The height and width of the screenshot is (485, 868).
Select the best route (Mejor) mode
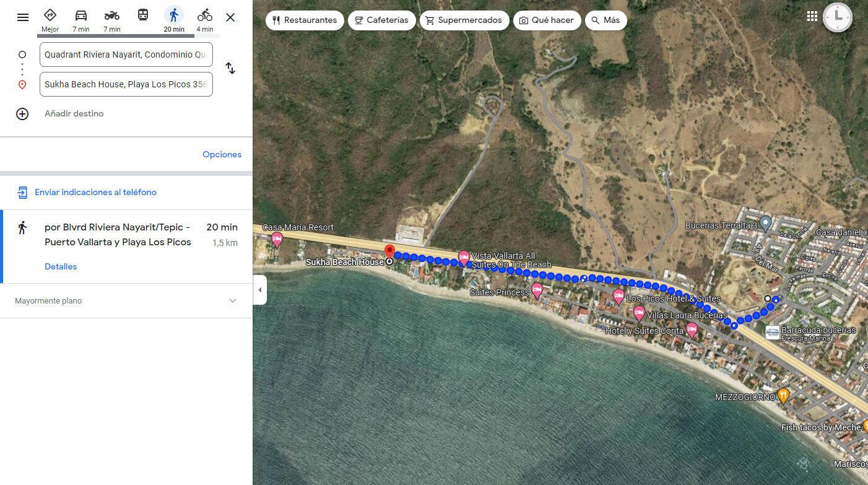(x=50, y=20)
